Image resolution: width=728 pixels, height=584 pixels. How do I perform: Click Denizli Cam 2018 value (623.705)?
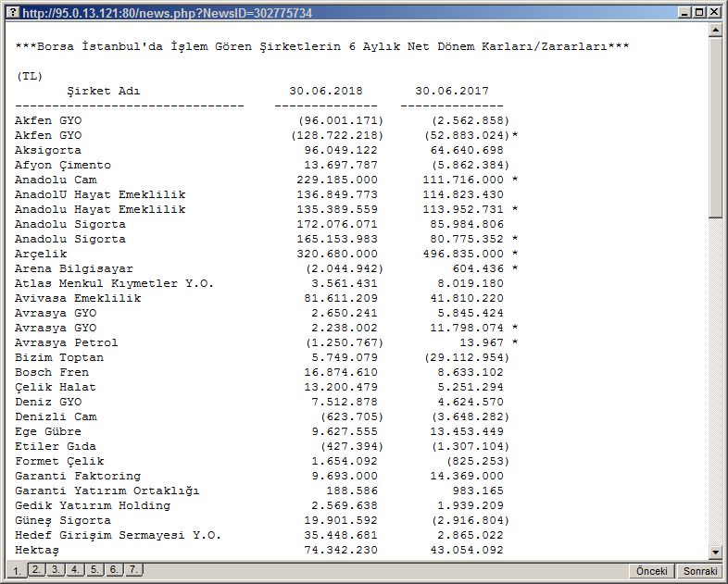(x=352, y=416)
